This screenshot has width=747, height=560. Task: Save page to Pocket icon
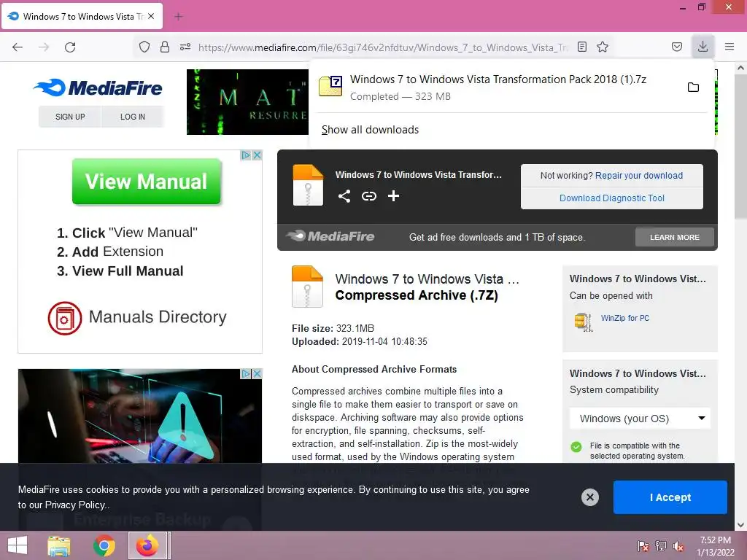point(676,47)
